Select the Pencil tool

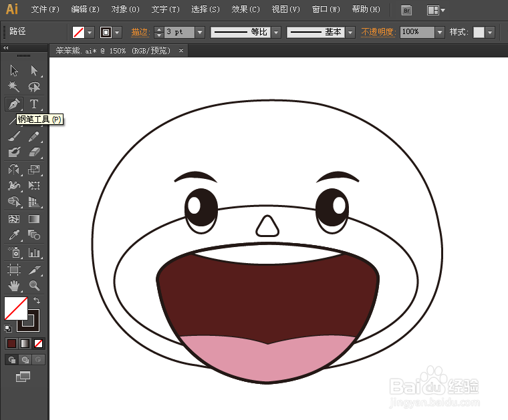34,136
